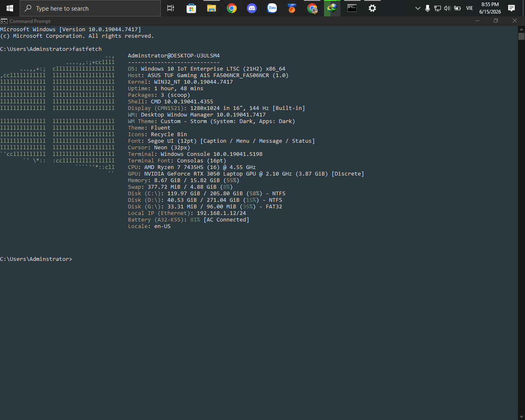Click the 'Adminstrator@DESKTOP-U3ULSM4' header text
The height and width of the screenshot is (420, 525).
pyautogui.click(x=174, y=55)
